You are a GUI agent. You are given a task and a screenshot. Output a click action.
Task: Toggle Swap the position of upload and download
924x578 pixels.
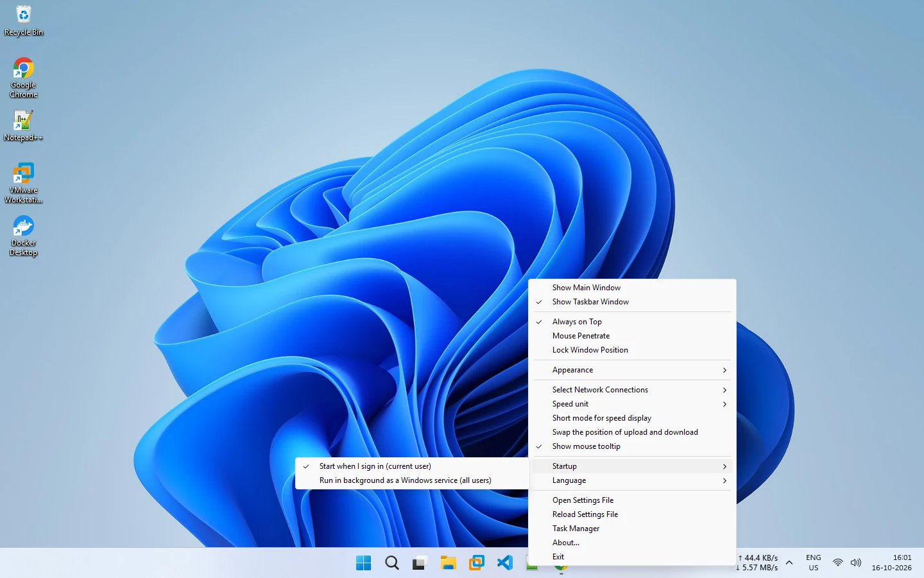coord(632,432)
